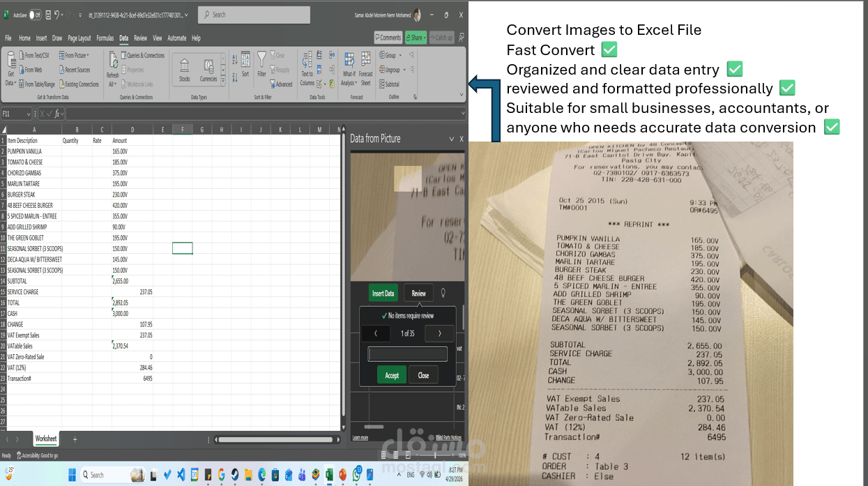Go to the Review tab
Viewport: 868px width, 486px height.
(140, 38)
